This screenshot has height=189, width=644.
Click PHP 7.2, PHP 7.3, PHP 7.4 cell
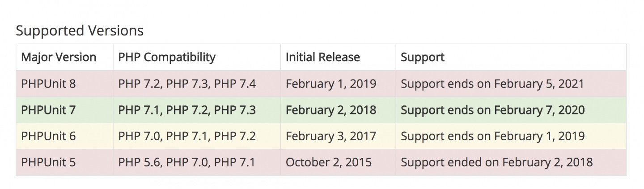(x=187, y=84)
